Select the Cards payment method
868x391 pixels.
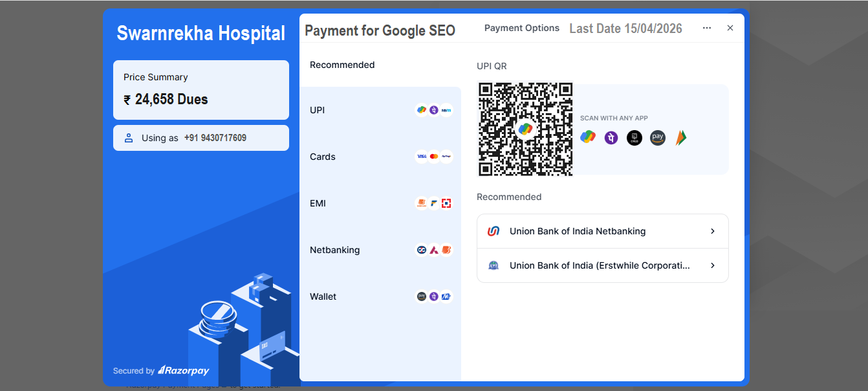tap(323, 157)
